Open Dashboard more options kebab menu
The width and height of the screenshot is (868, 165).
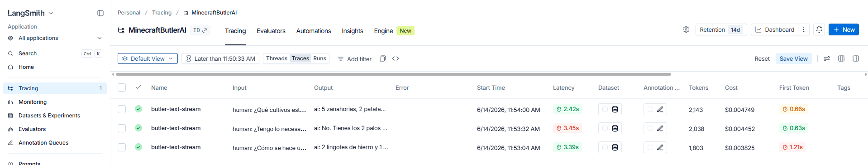tap(804, 29)
